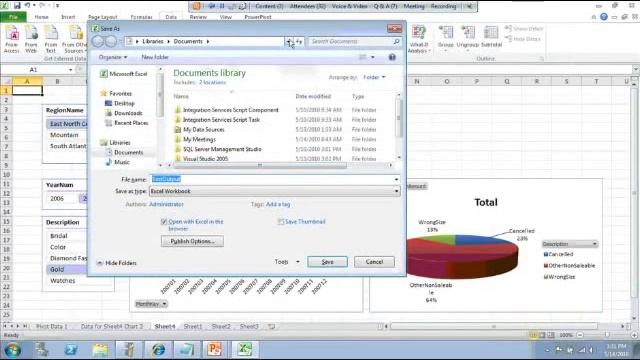This screenshot has width=640, height=360.
Task: Click the File name input field
Action: tap(271, 179)
